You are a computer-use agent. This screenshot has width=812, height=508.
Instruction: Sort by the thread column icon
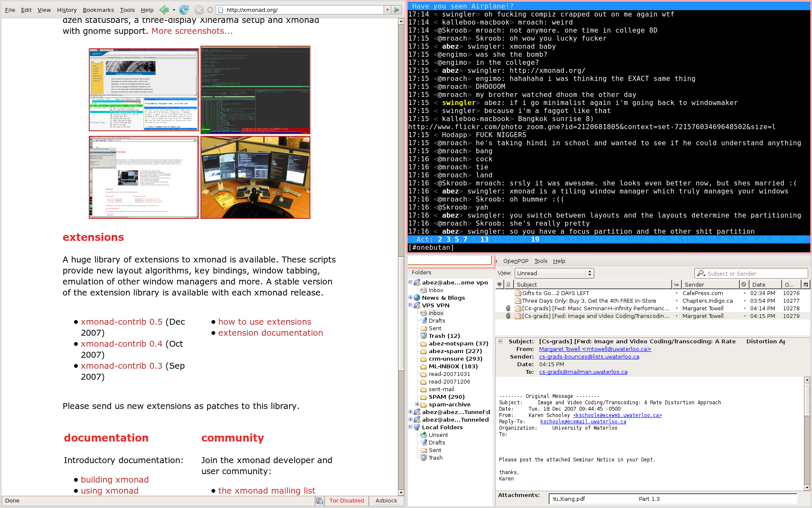pos(499,284)
